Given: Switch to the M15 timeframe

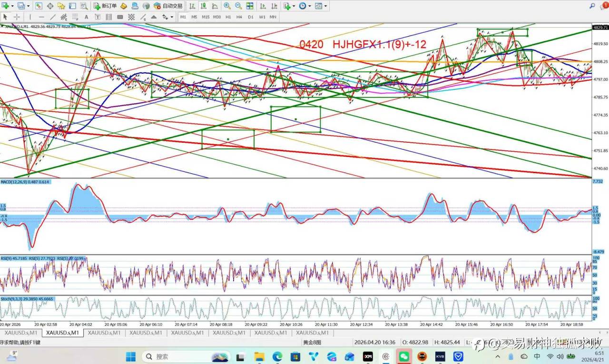Looking at the screenshot, I should click(205, 17).
